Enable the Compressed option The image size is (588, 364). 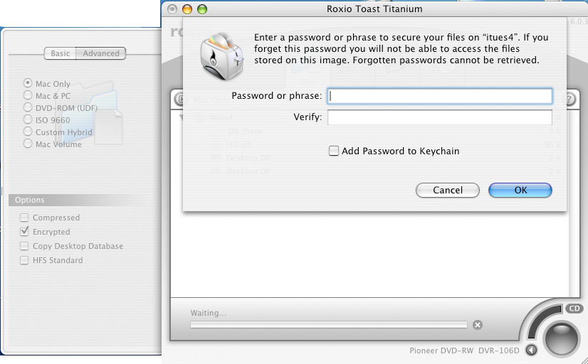(x=24, y=218)
